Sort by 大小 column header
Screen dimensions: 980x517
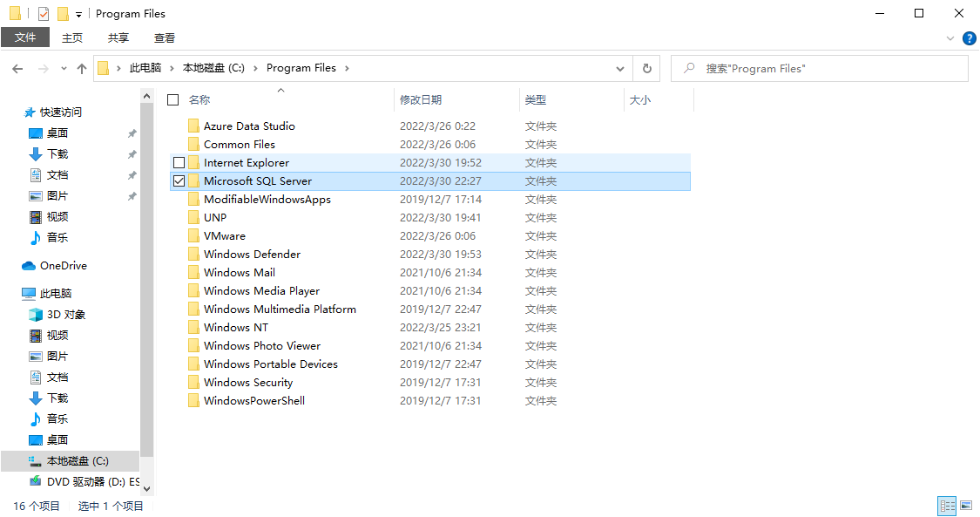[x=640, y=99]
